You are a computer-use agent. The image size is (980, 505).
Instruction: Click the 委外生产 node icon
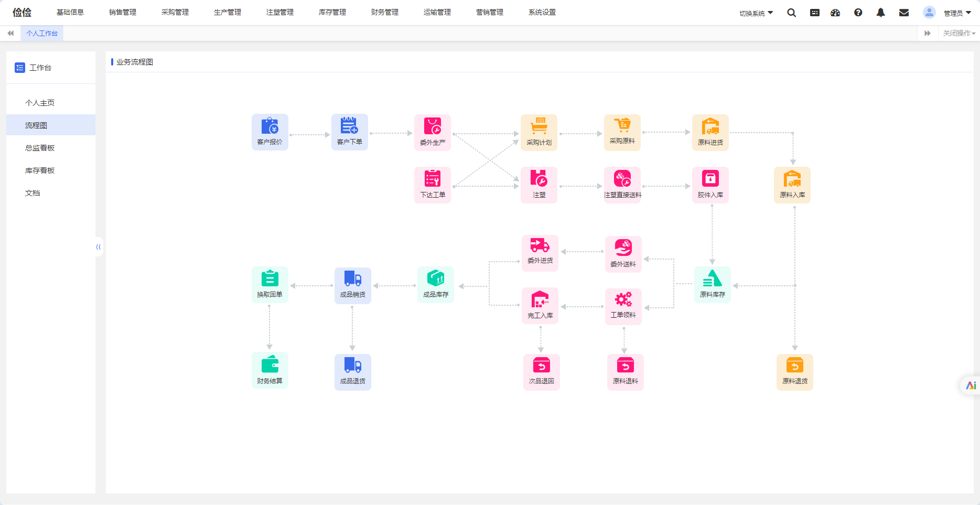tap(433, 126)
